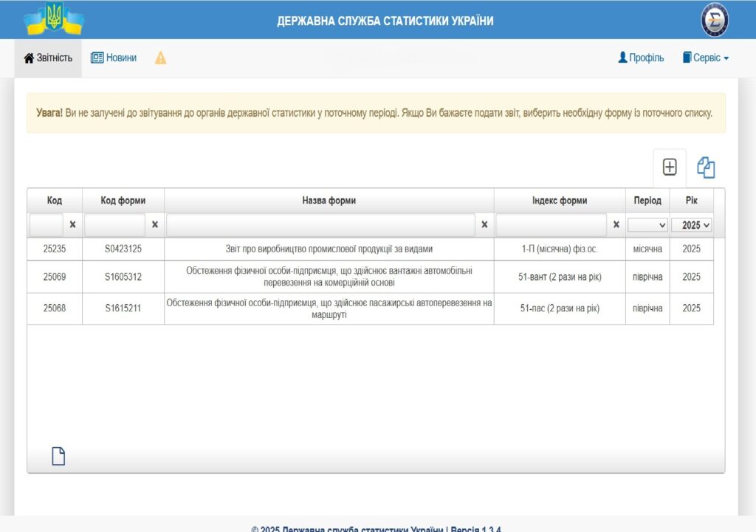Click the blank document icon below table
The image size is (756, 532).
click(58, 457)
